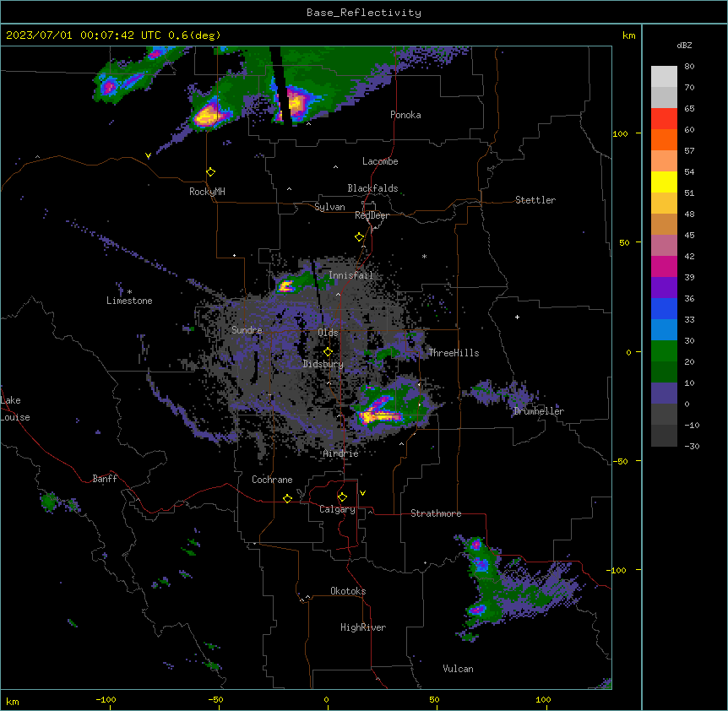Select the yellow diamond marker below Olds
Screen dimensions: 728x711
click(x=329, y=352)
